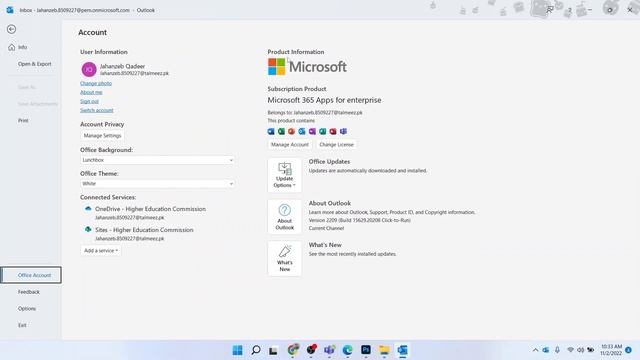Click the user avatar circle
Screen dimensions: 640x360
point(89,69)
